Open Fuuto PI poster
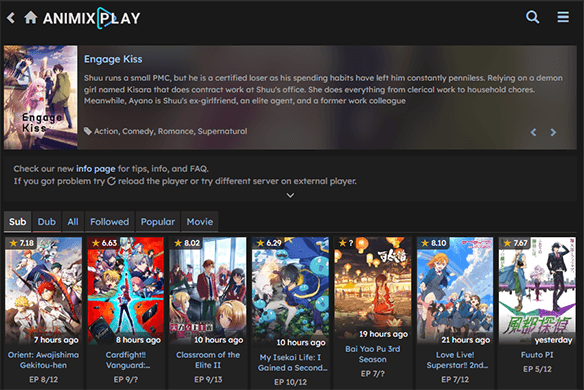The height and width of the screenshot is (390, 584). [x=537, y=291]
